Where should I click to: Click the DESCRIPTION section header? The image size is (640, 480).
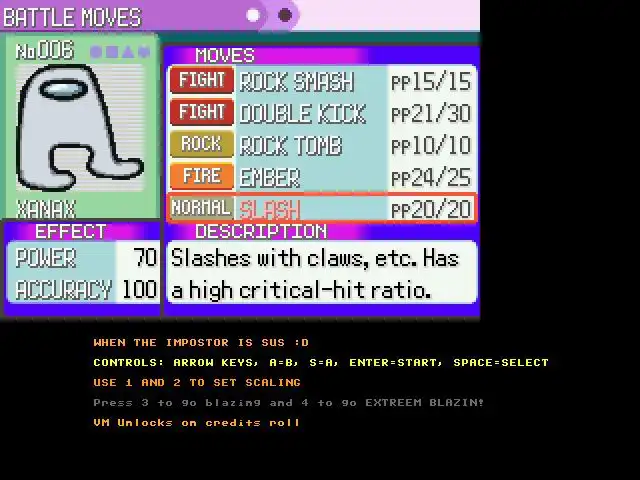(261, 231)
